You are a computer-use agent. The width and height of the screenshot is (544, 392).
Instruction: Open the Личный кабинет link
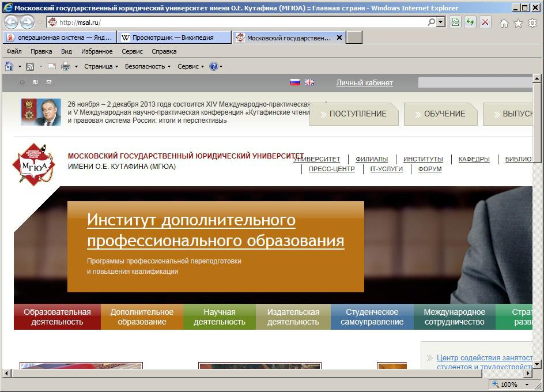tap(365, 82)
